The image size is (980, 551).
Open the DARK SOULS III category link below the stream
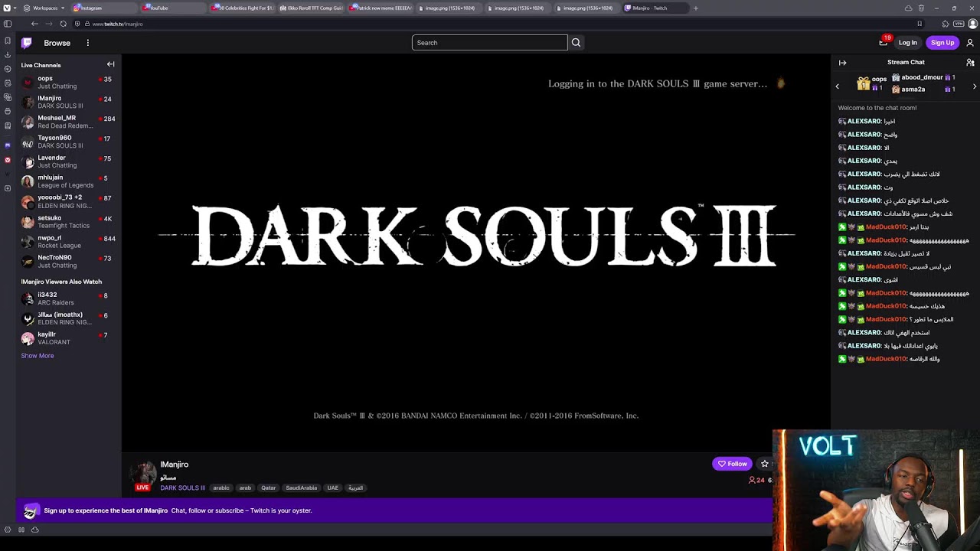point(182,487)
